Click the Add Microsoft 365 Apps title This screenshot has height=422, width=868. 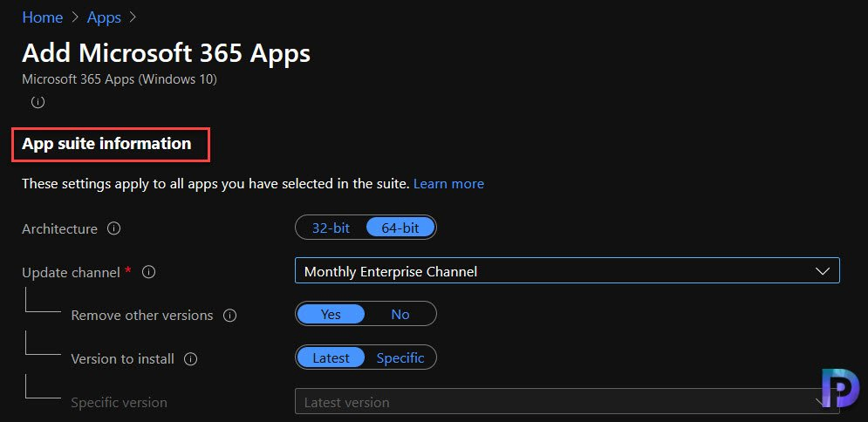[x=166, y=54]
